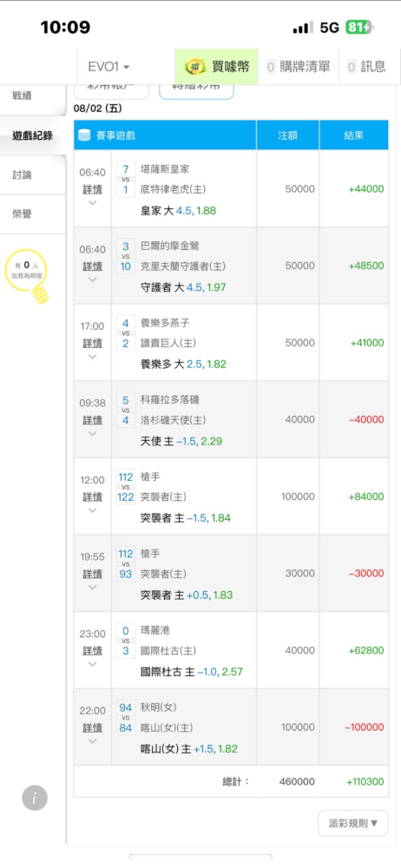Image resolution: width=401 pixels, height=868 pixels.
Task: Click the 112 vs 122 score box
Action: (x=126, y=487)
